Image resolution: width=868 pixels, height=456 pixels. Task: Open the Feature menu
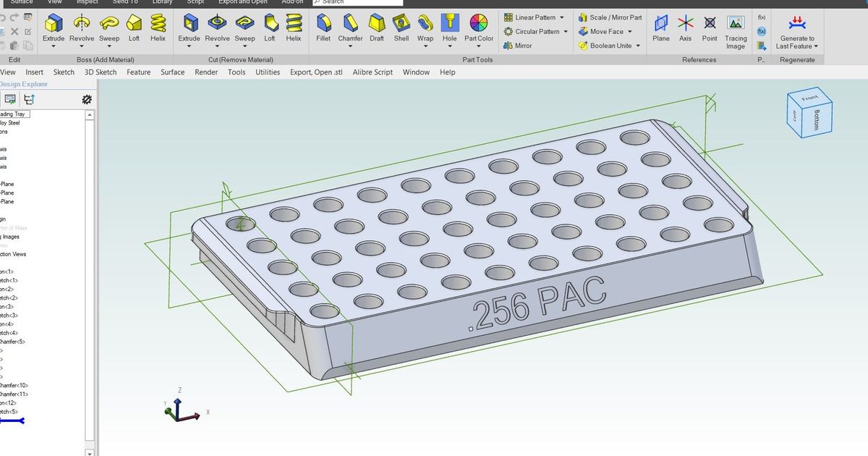coord(138,72)
